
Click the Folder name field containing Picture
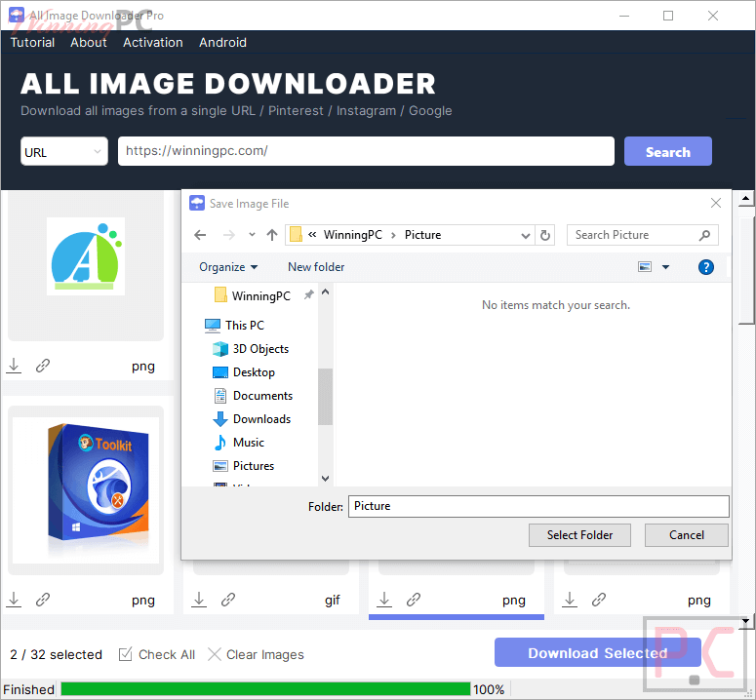[538, 506]
